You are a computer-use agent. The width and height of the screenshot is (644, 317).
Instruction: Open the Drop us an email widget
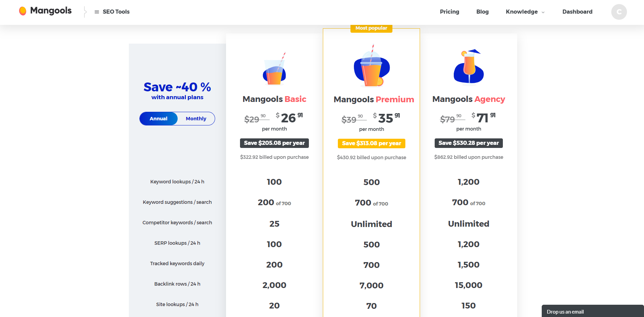click(x=593, y=312)
